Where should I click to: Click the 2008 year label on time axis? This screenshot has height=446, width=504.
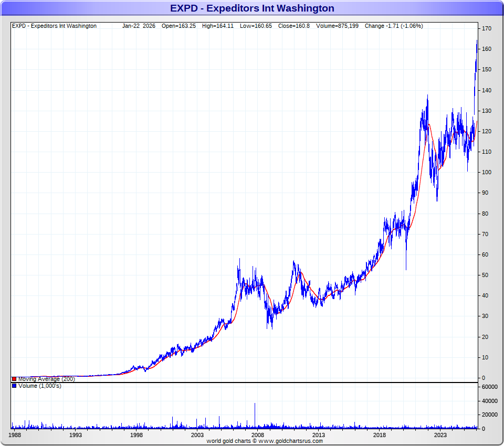258,435
